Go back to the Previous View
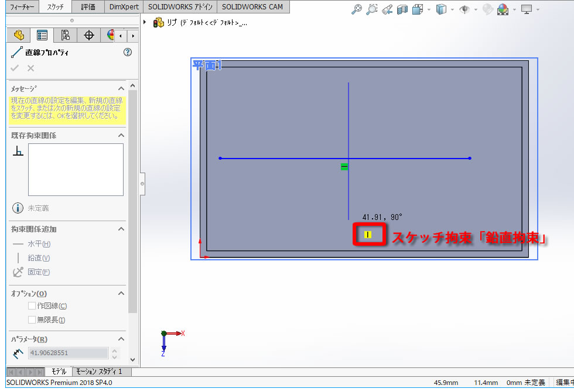 tap(387, 9)
